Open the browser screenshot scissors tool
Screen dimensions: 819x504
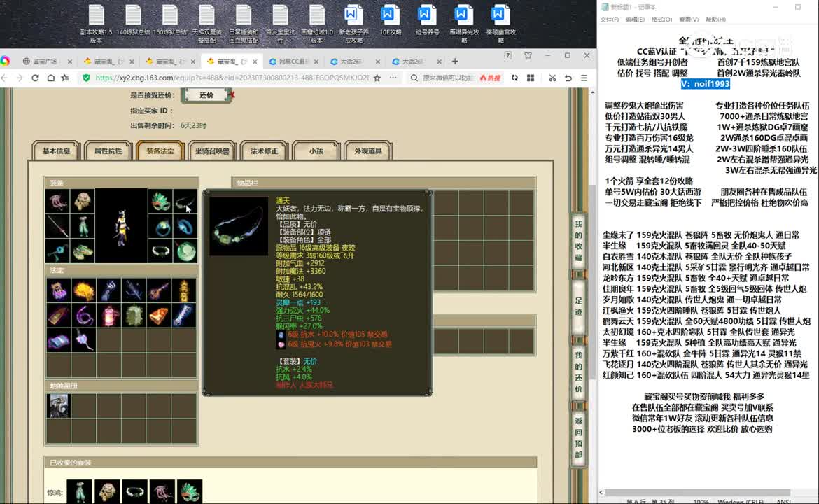552,78
